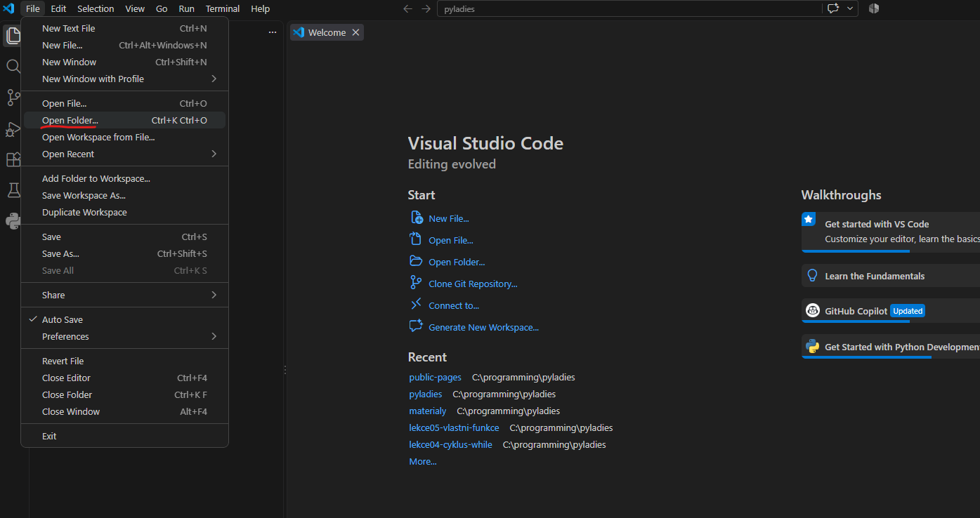Open the sidebar more actions ellipsis
Screen dimensions: 980x518
coord(273,32)
